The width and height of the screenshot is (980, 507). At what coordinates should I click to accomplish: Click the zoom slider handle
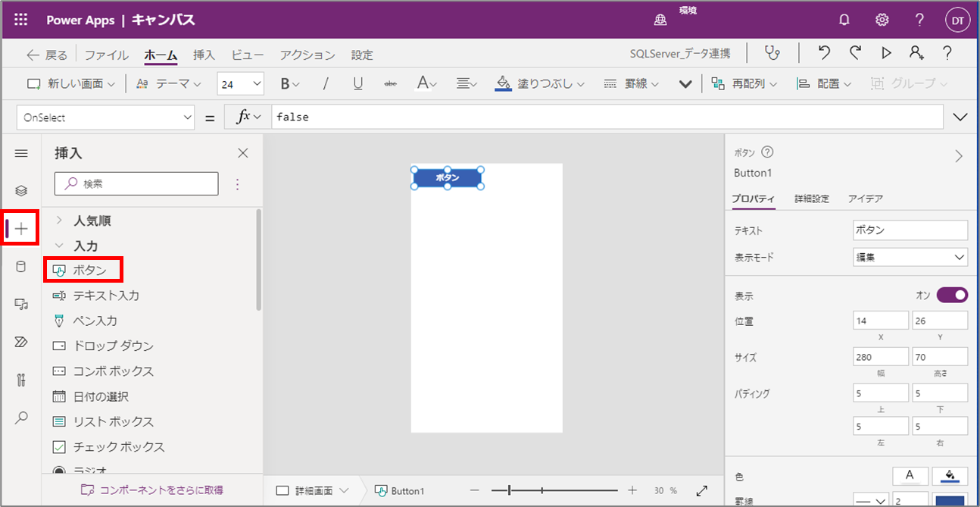point(509,490)
